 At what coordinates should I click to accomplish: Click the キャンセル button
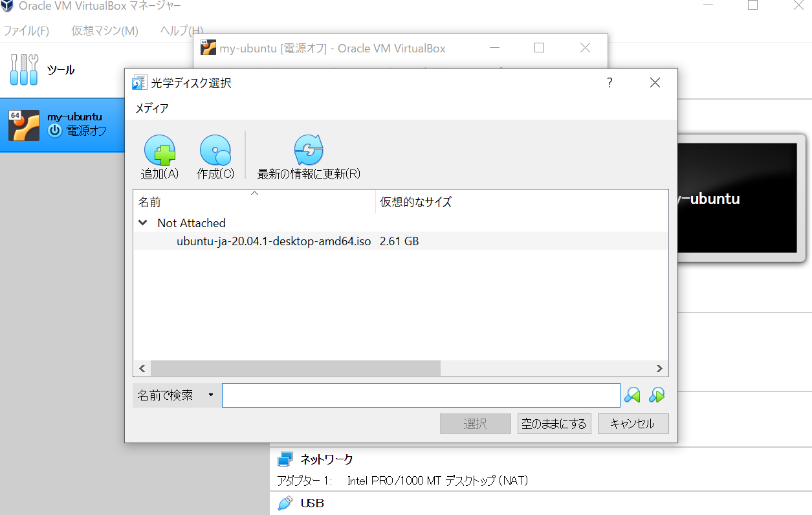coord(633,424)
